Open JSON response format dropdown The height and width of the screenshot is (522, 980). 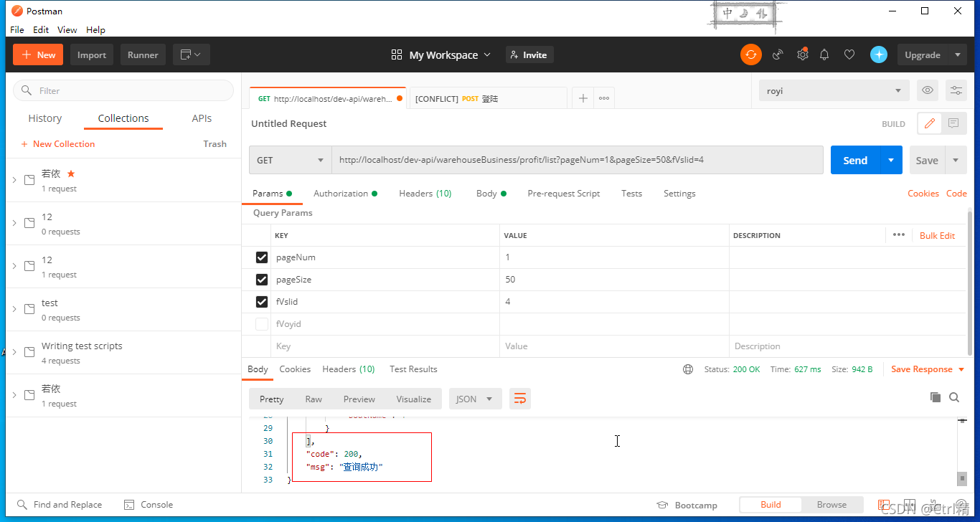click(475, 399)
